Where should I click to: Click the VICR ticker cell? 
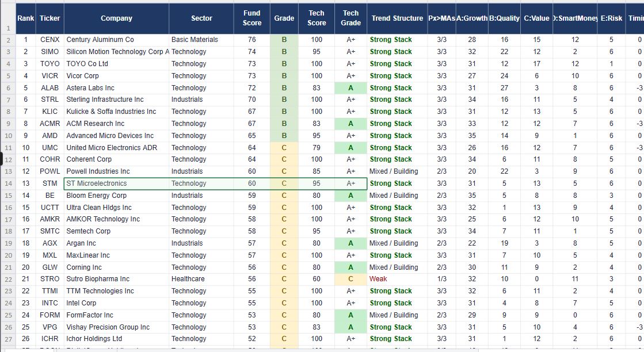coord(49,75)
